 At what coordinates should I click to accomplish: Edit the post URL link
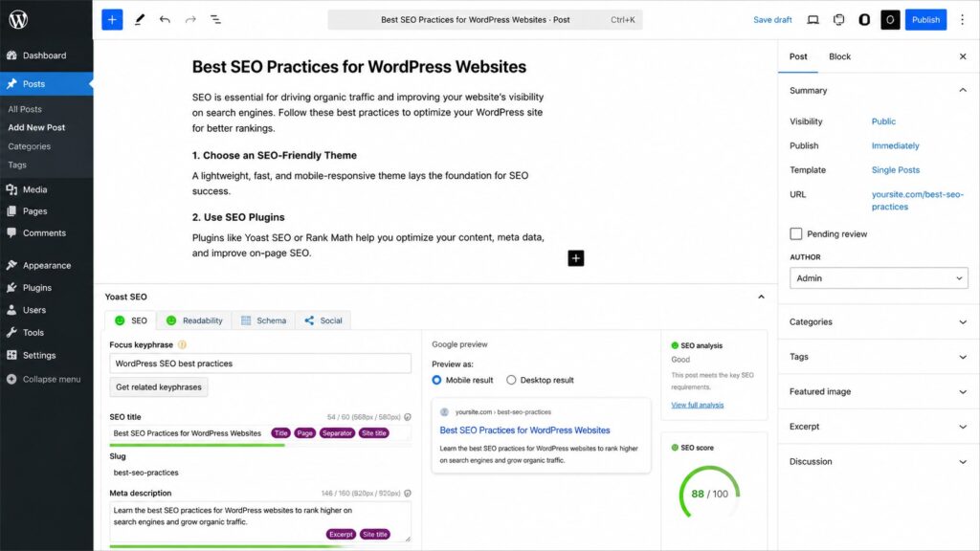pos(917,201)
